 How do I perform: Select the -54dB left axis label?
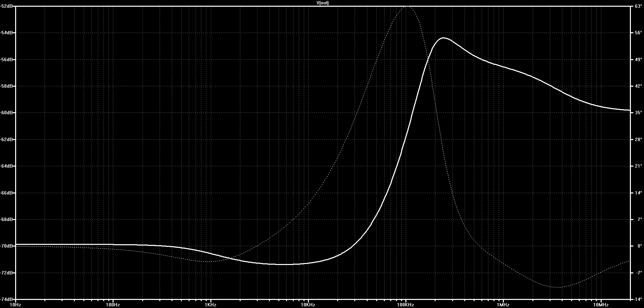7,33
